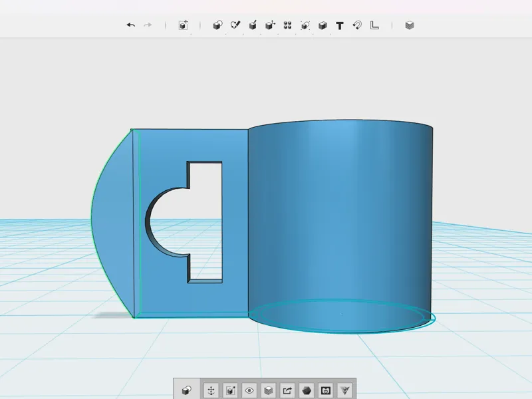Open the Sketch pencil tool menu
The height and width of the screenshot is (399, 532).
(x=235, y=25)
